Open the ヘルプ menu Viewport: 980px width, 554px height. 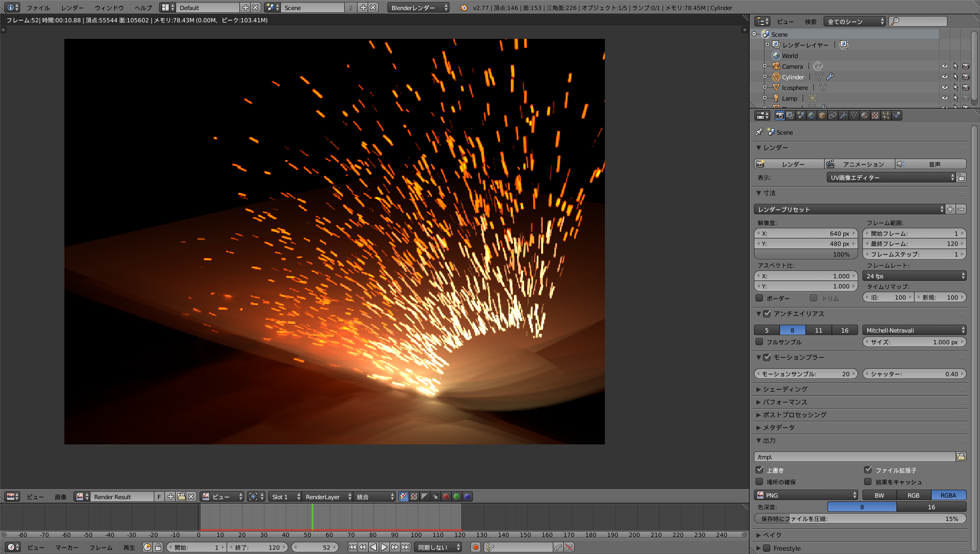pyautogui.click(x=143, y=7)
